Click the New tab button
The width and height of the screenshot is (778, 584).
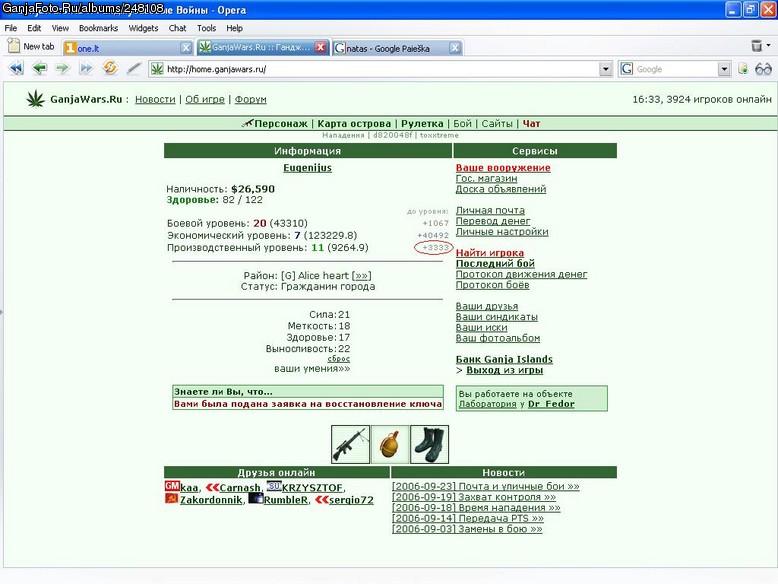click(x=31, y=47)
